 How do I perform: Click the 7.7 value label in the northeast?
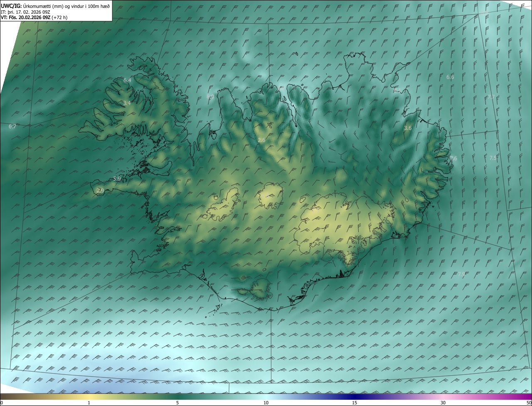click(491, 97)
